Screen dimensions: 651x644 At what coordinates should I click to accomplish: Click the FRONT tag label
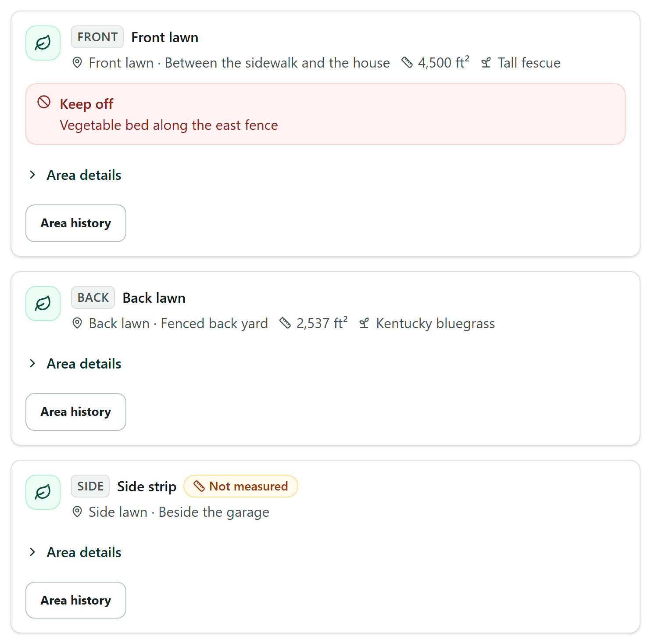click(97, 37)
